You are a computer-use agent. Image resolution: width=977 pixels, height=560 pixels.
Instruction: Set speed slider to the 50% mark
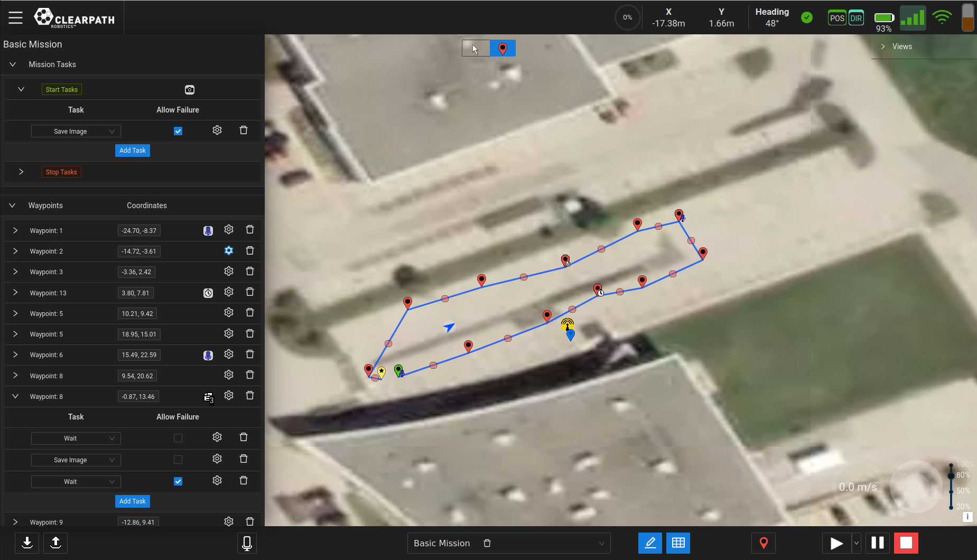[951, 491]
